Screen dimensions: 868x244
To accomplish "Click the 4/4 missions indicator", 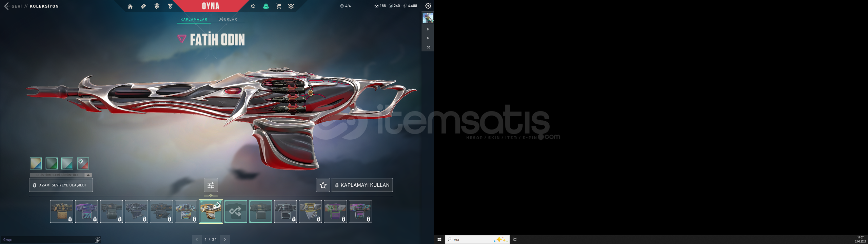I will (x=346, y=6).
